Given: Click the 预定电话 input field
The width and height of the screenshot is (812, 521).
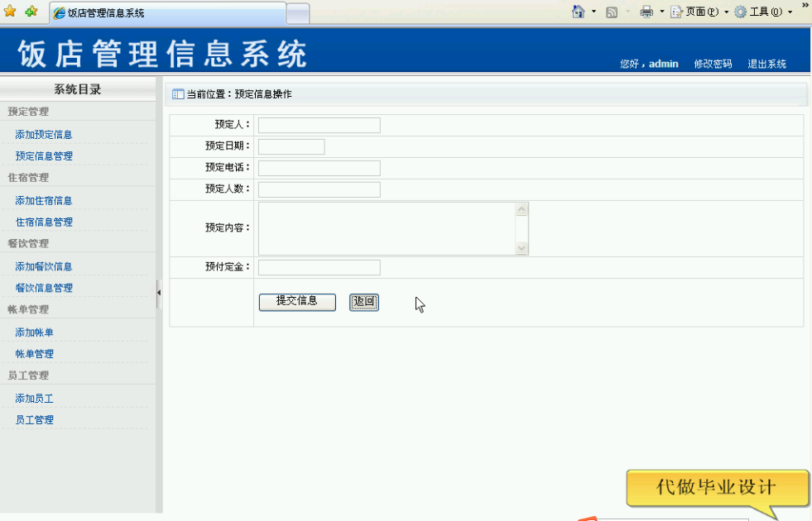Looking at the screenshot, I should [x=319, y=168].
